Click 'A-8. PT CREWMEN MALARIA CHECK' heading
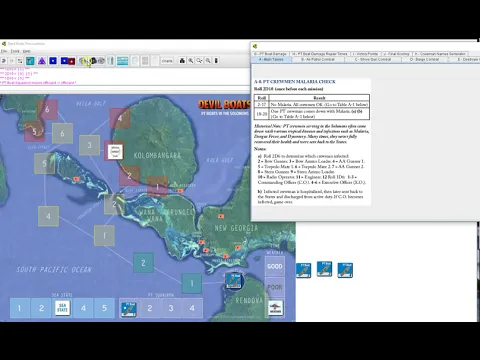The image size is (480, 360). click(x=295, y=81)
